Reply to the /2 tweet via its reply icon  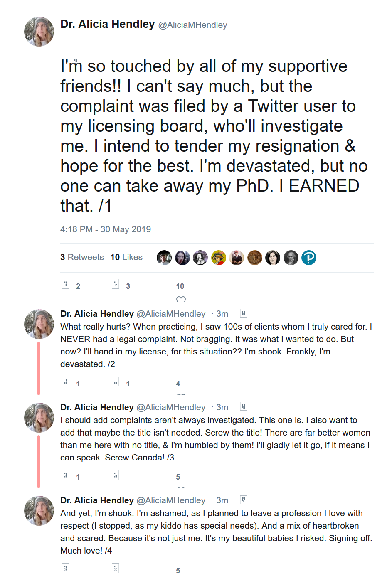point(66,382)
